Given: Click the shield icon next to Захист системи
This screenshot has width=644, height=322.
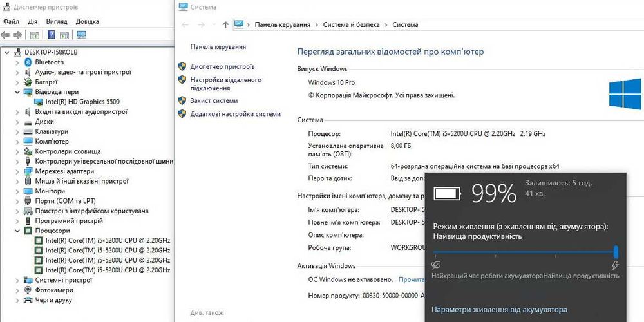Looking at the screenshot, I should click(x=182, y=100).
